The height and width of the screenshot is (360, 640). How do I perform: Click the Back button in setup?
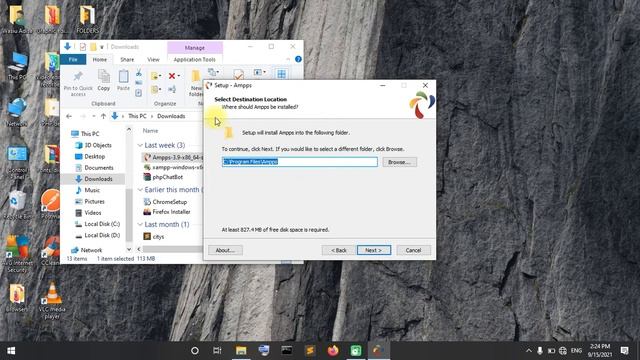click(339, 250)
